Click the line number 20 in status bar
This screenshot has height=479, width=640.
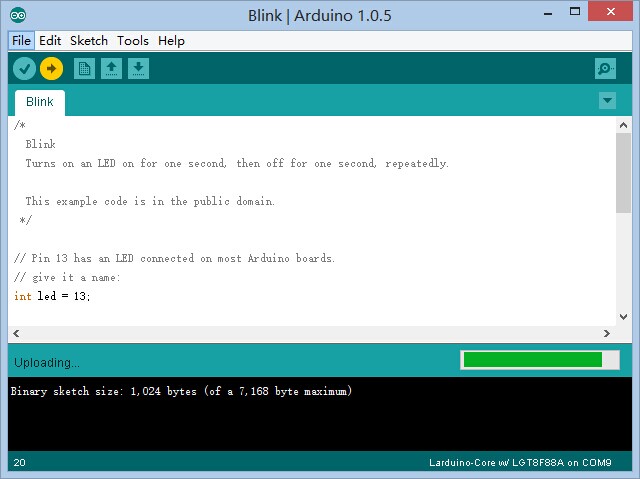click(x=19, y=463)
